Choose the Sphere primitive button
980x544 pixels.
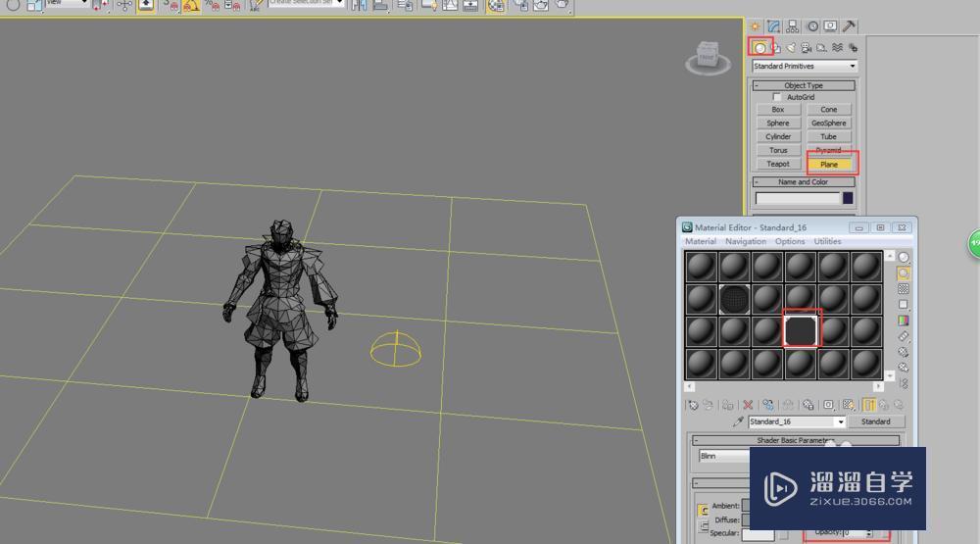click(x=778, y=124)
